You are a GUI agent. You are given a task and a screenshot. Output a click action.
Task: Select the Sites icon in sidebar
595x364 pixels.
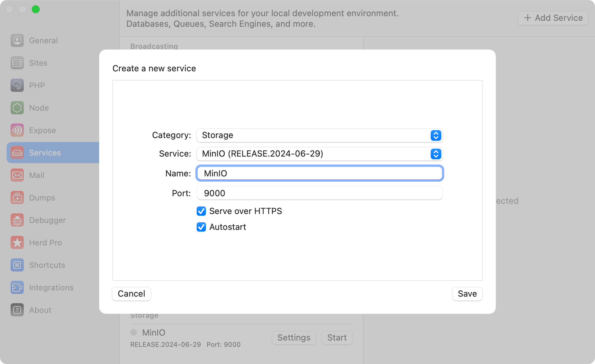click(x=17, y=63)
